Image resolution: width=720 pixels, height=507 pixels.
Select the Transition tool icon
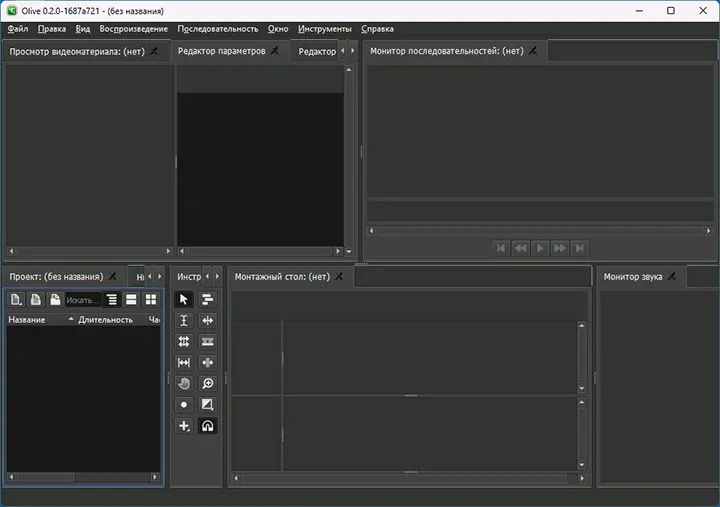(208, 405)
